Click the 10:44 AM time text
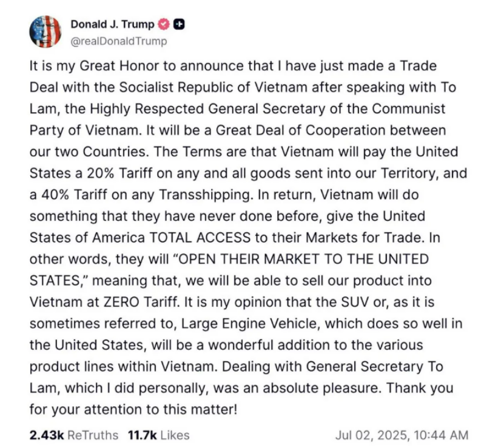Screen dimensions: 501x448 click(x=441, y=435)
